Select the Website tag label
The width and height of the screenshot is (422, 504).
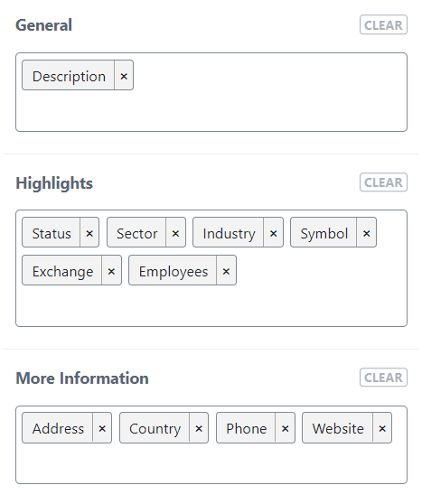coord(338,428)
